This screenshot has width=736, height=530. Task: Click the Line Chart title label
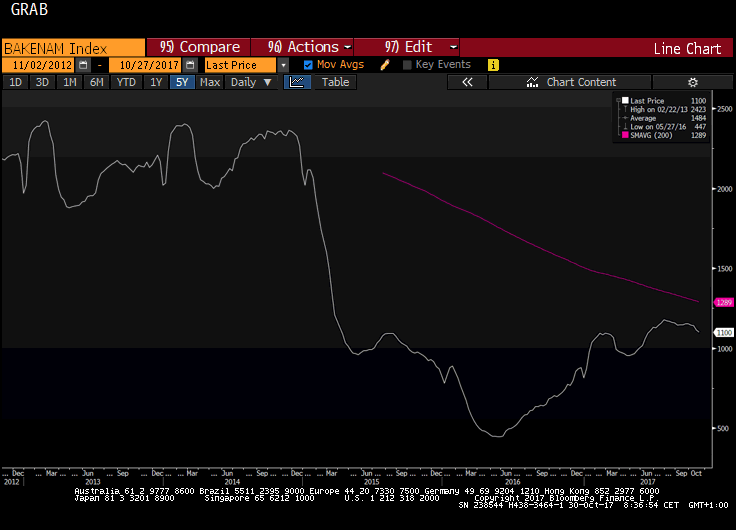point(687,48)
